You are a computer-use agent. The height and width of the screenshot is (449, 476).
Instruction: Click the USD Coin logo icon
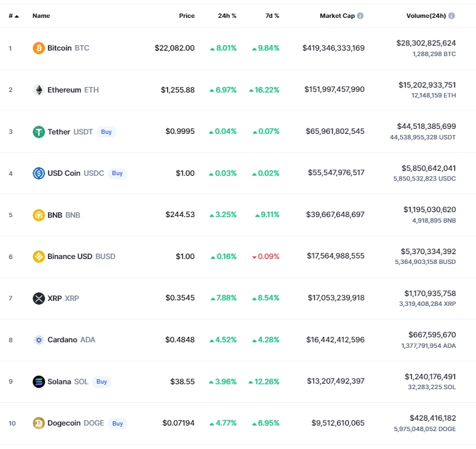tap(38, 173)
